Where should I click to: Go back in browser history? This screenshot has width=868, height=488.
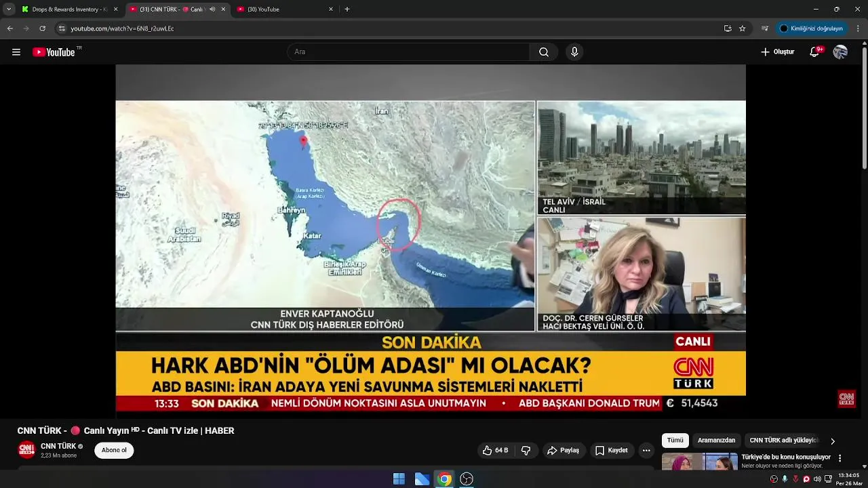tap(10, 28)
